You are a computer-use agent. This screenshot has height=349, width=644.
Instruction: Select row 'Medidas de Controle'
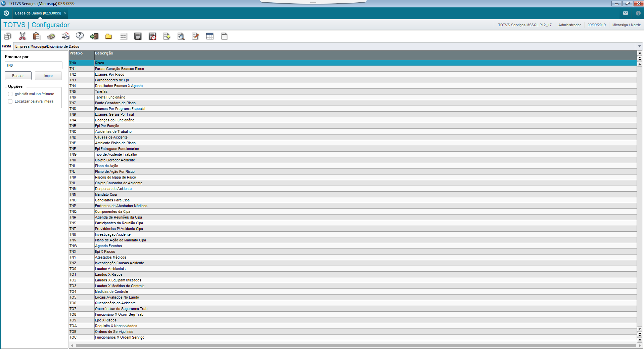coord(353,292)
